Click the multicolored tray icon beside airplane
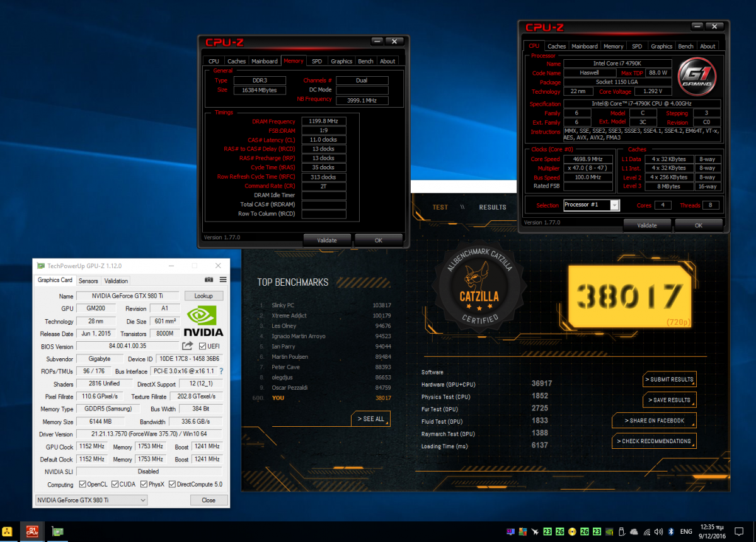This screenshot has width=756, height=542. (523, 532)
